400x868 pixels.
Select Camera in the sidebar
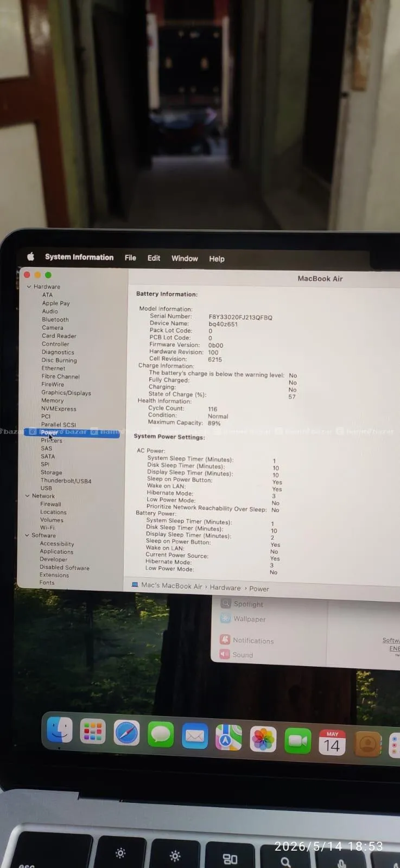click(x=53, y=328)
